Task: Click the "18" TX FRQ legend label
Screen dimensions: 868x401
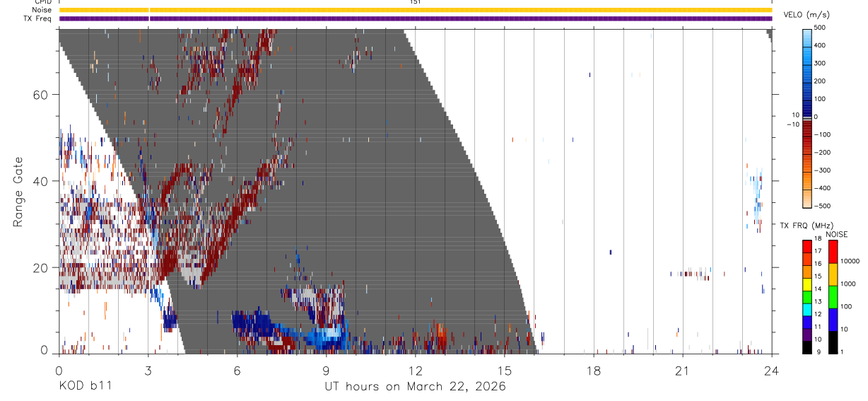Action: coord(819,239)
